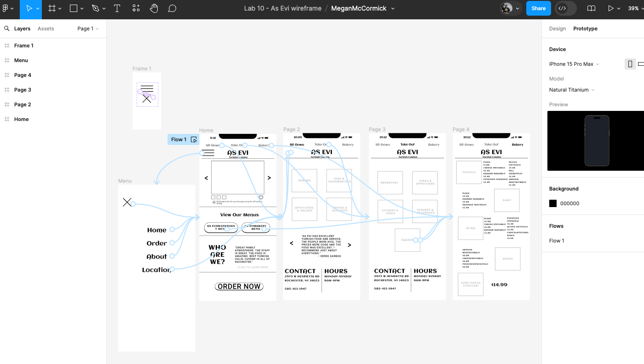The image size is (644, 364).
Task: Select the Hand tool
Action: coord(154,8)
